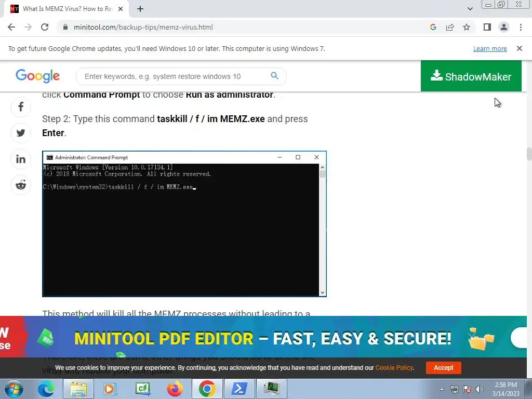Open the Cookie Policy link
The width and height of the screenshot is (532, 399).
point(394,368)
